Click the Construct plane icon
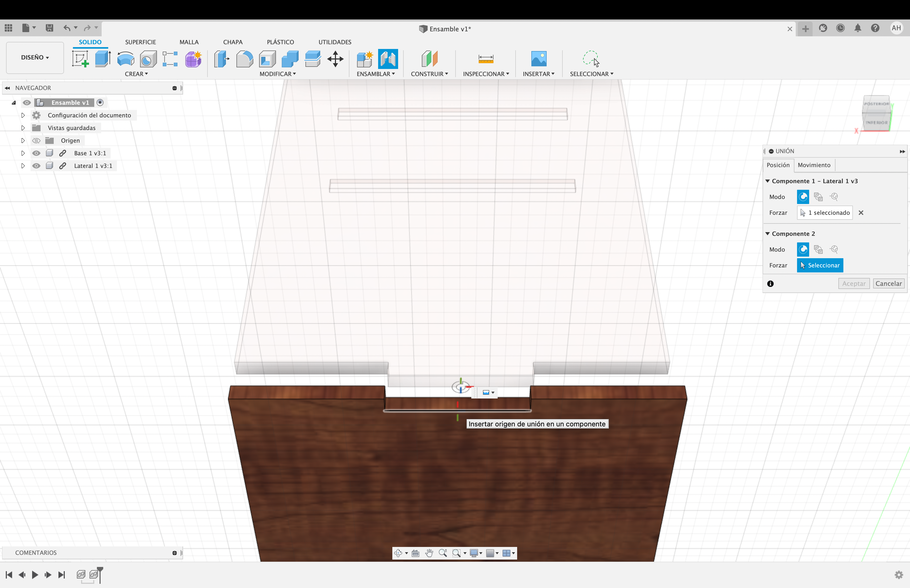 tap(430, 59)
